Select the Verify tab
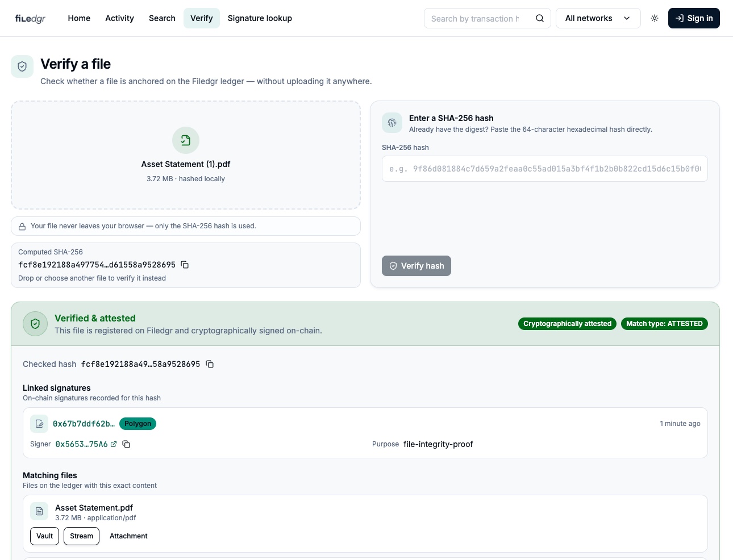This screenshot has height=560, width=733. tap(202, 18)
